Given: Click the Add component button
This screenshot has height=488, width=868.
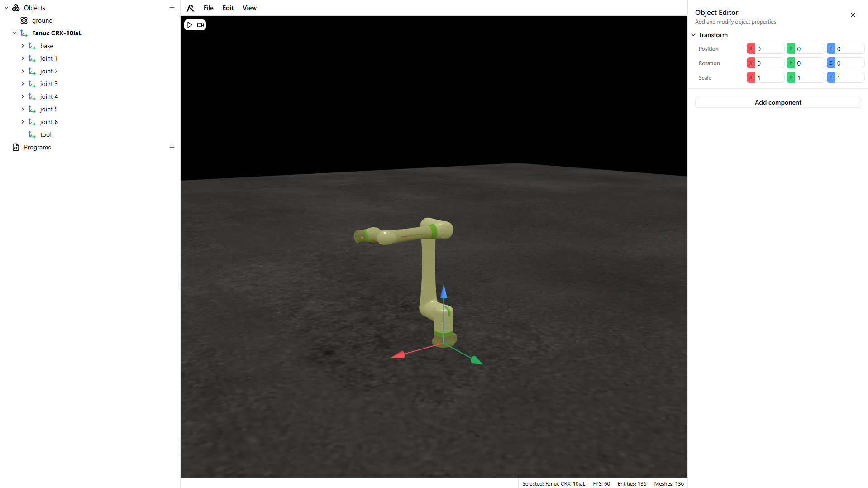Looking at the screenshot, I should click(777, 102).
